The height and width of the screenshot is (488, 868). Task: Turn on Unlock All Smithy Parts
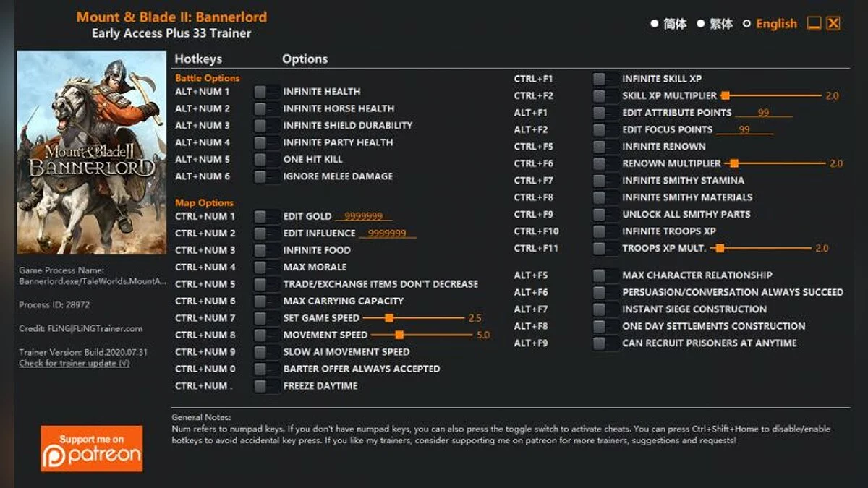click(605, 214)
